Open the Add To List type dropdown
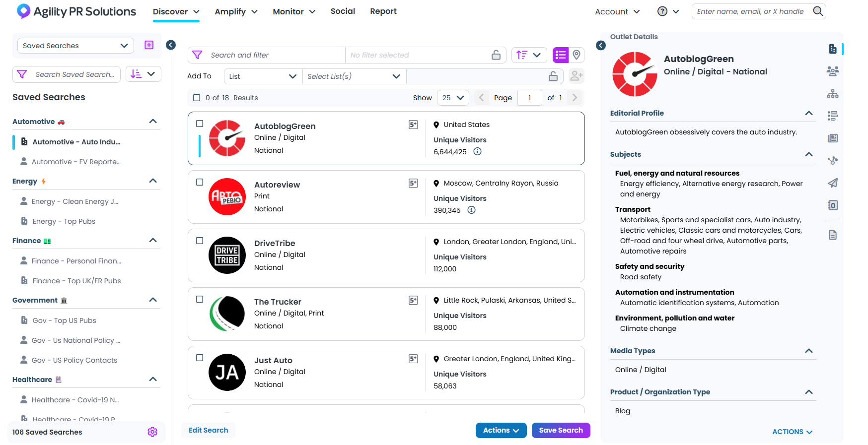The height and width of the screenshot is (445, 868). click(x=263, y=76)
